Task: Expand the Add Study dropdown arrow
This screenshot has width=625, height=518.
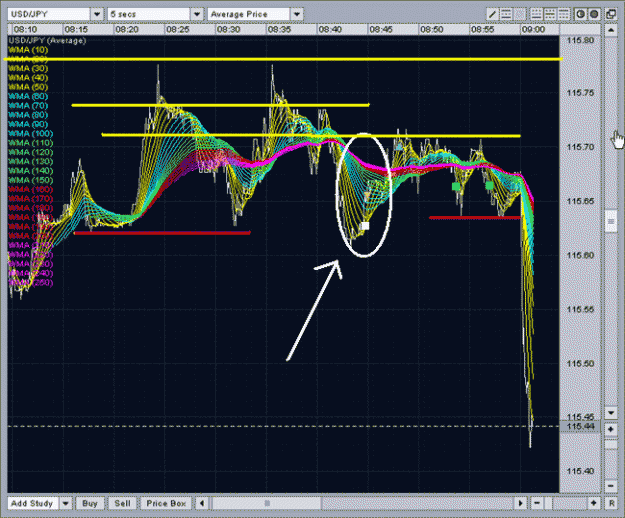Action: pyautogui.click(x=65, y=503)
